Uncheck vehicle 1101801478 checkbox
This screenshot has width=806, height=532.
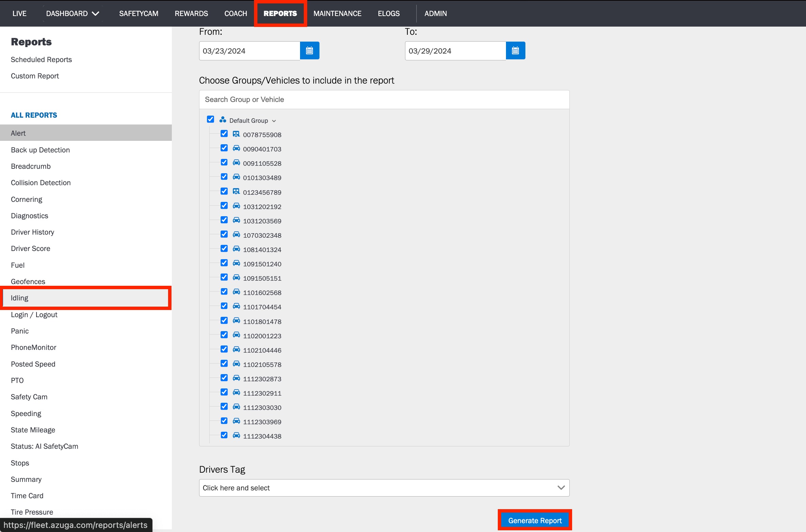pyautogui.click(x=224, y=321)
